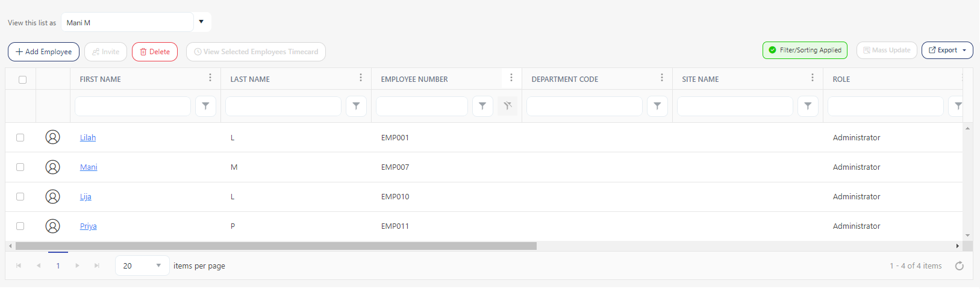The width and height of the screenshot is (980, 289).
Task: Open the First Name column options menu
Action: 210,78
